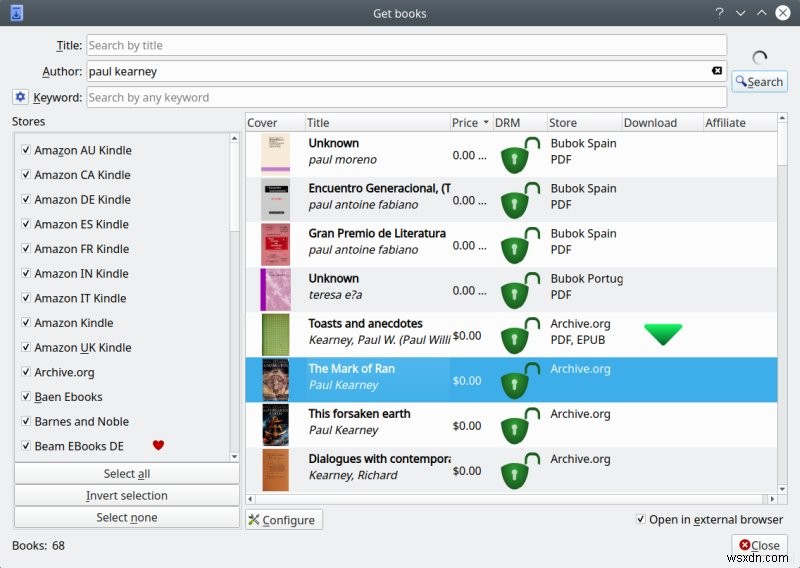Screen dimensions: 800x568
Task: Select the Toasts and anecdotes title text
Action: point(365,323)
